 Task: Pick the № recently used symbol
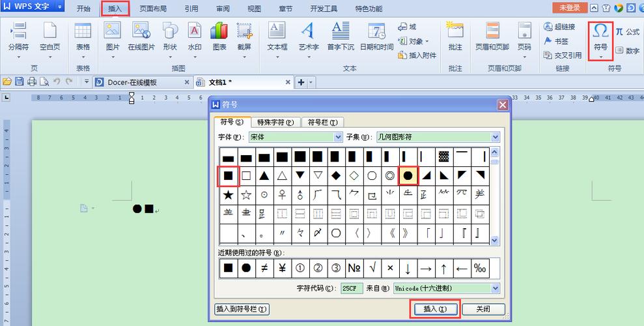[x=354, y=269]
